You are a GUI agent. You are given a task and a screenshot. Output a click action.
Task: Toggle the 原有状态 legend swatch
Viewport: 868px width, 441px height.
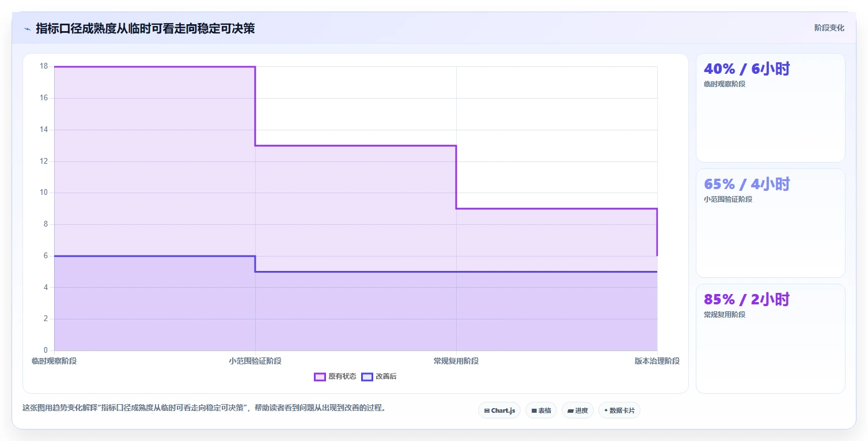click(320, 377)
